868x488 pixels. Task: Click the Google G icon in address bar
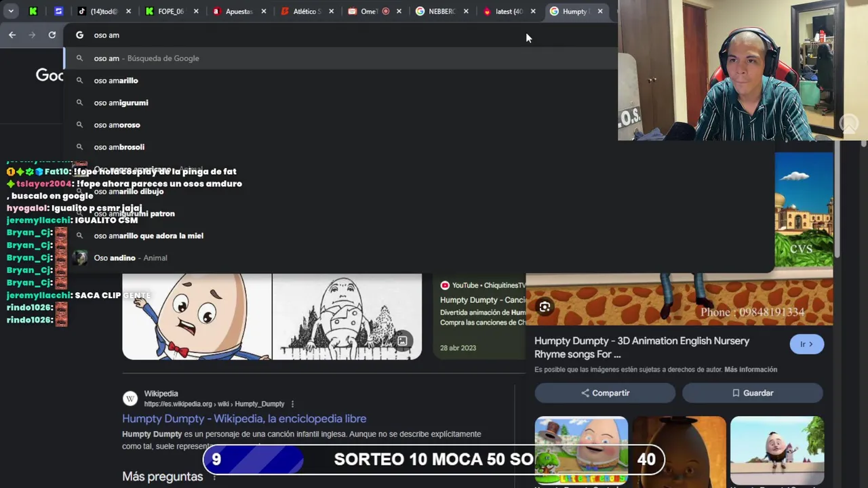79,35
